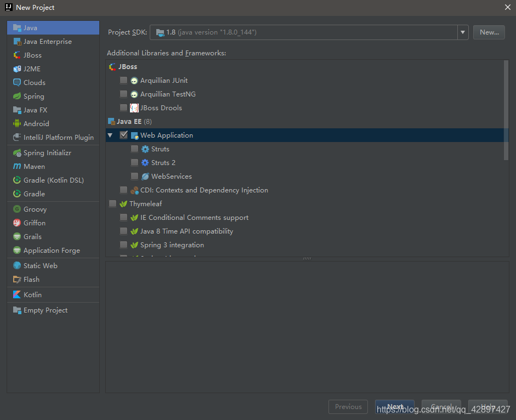Screen dimensions: 516x420
Task: Click the JBoss Drools icon in frameworks
Action: pyautogui.click(x=134, y=108)
